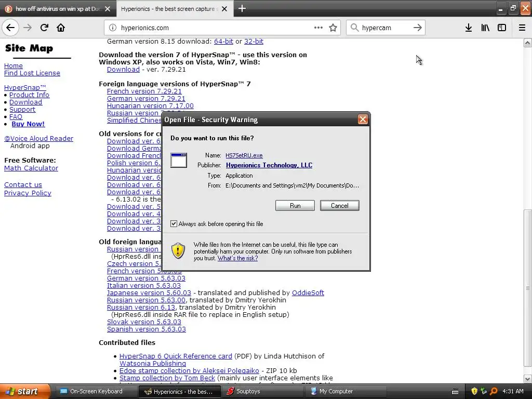Download the 32-bit German version 8.15
532x399 pixels.
click(x=254, y=42)
